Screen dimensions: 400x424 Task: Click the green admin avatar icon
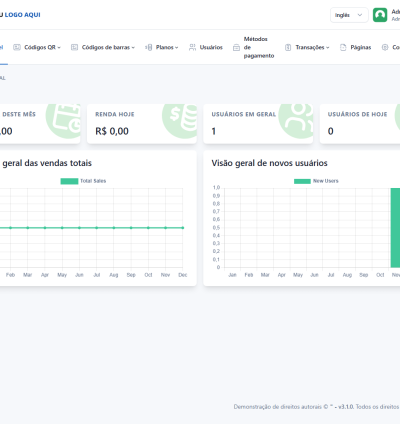tap(380, 15)
